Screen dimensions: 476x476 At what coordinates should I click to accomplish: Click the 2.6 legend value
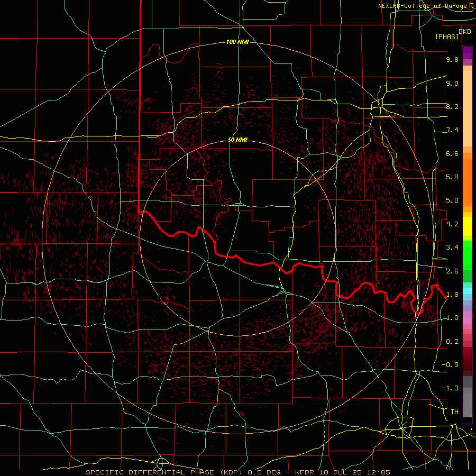tap(452, 271)
